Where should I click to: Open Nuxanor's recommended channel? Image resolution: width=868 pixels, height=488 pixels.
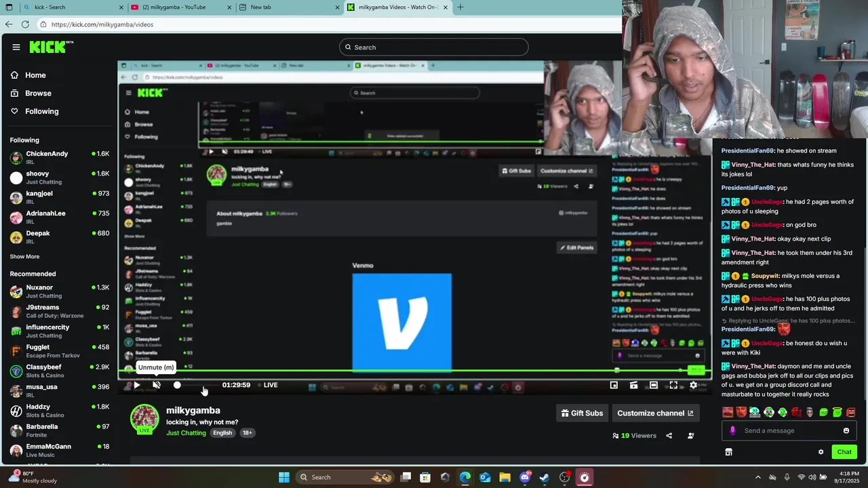pos(60,291)
